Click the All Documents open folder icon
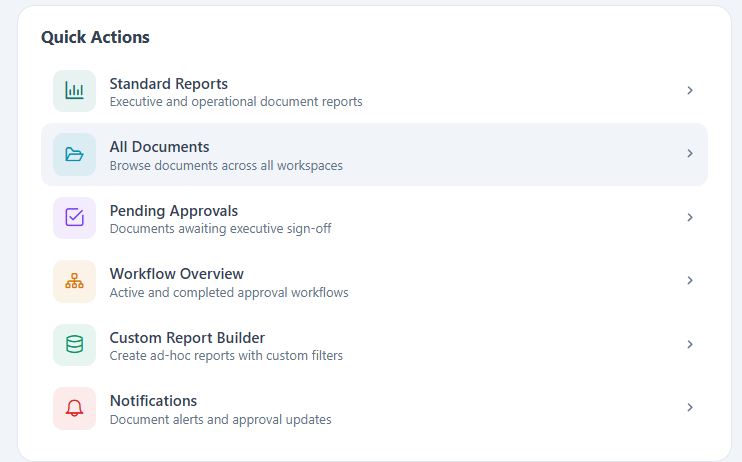Viewport: 742px width, 462px height. point(74,154)
